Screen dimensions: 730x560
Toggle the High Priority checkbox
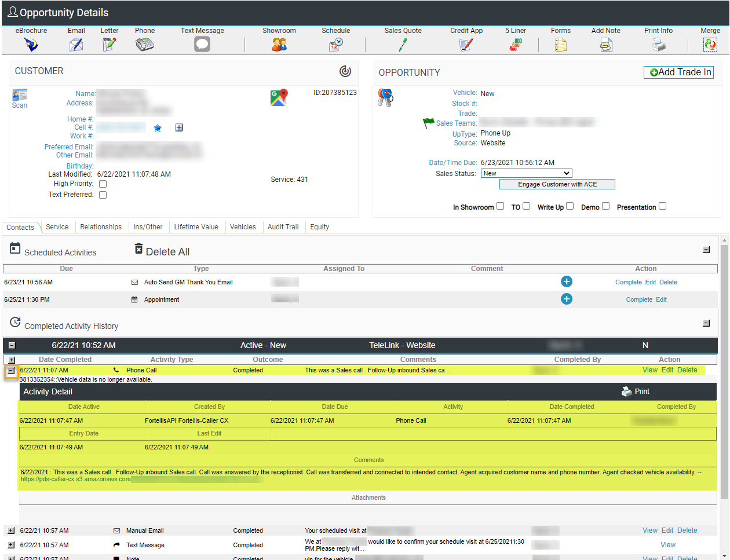tap(103, 184)
